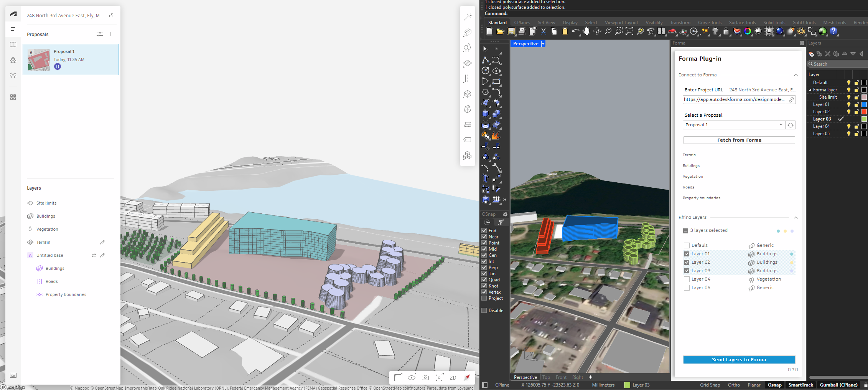The height and width of the screenshot is (390, 868).
Task: Enable the Layer 04 checkbox in Forma plug-in
Action: click(x=687, y=279)
